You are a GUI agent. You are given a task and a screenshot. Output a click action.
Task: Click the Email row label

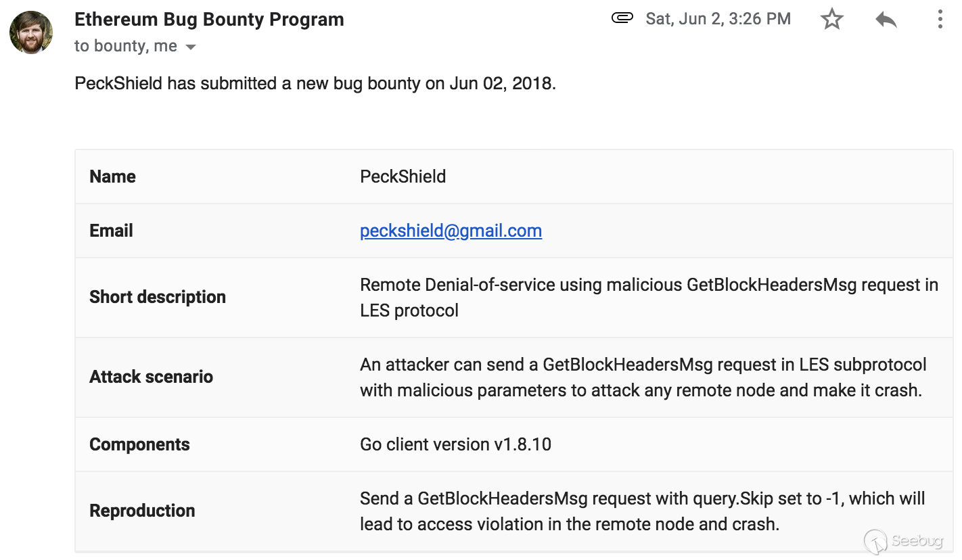[111, 231]
